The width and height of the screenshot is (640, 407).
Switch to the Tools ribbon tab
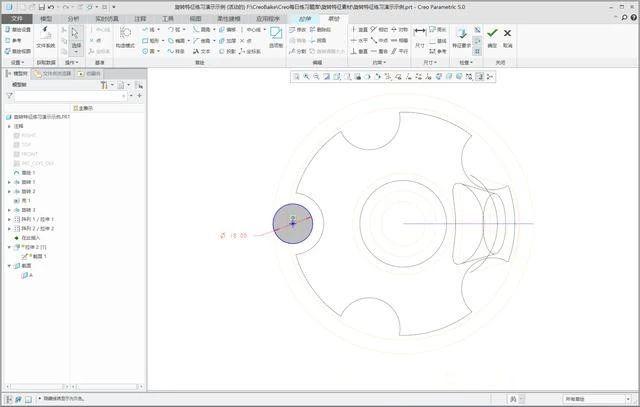point(168,19)
